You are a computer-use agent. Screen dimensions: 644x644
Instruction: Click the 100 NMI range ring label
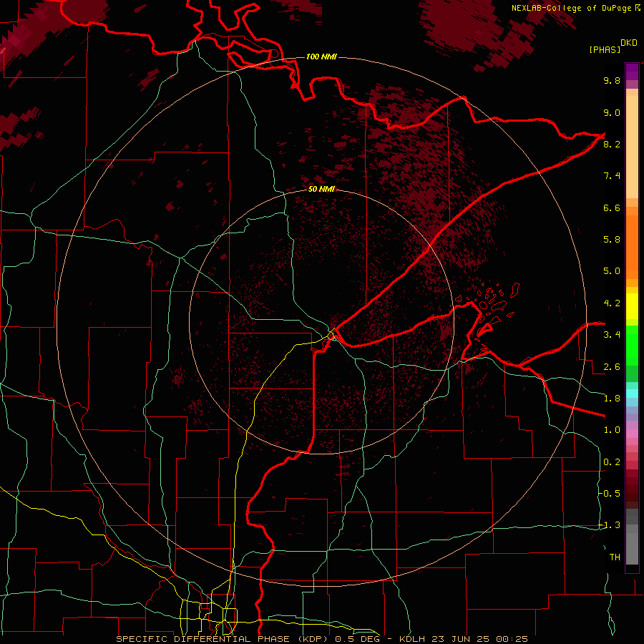[x=321, y=57]
